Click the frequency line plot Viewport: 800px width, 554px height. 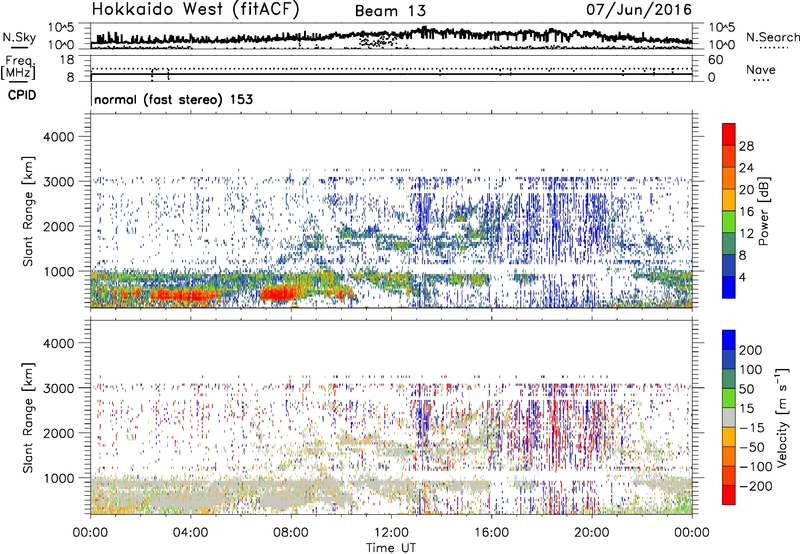391,68
